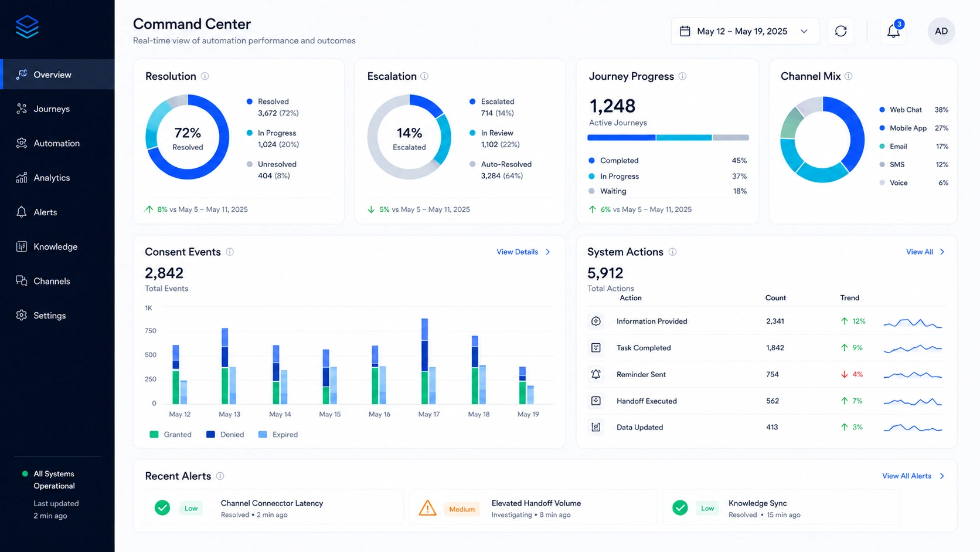Click the Channel Mix info icon
Screen dimensions: 980x552
[849, 76]
